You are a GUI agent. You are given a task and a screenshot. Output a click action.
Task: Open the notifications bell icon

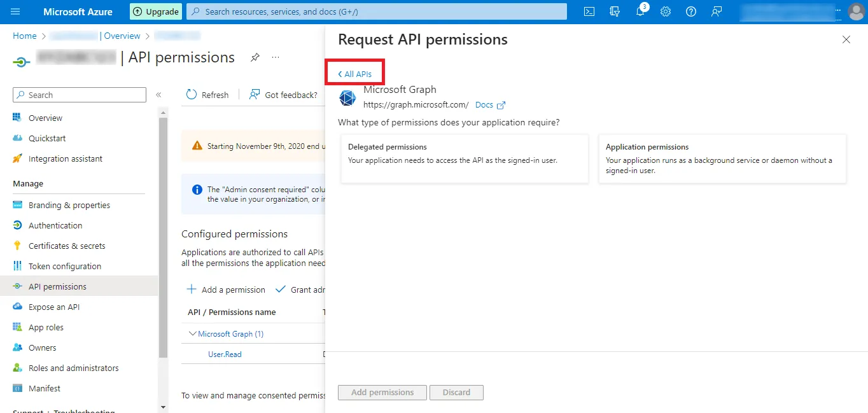640,11
